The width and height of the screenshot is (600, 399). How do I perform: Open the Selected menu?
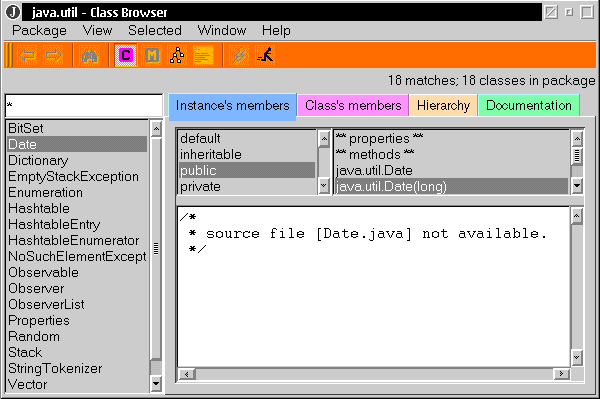(155, 31)
